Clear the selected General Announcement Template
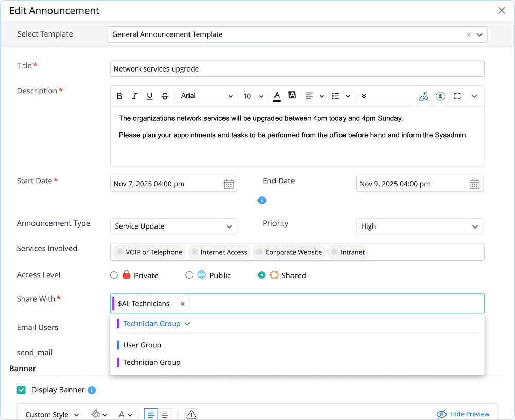This screenshot has width=515, height=420. pos(468,34)
